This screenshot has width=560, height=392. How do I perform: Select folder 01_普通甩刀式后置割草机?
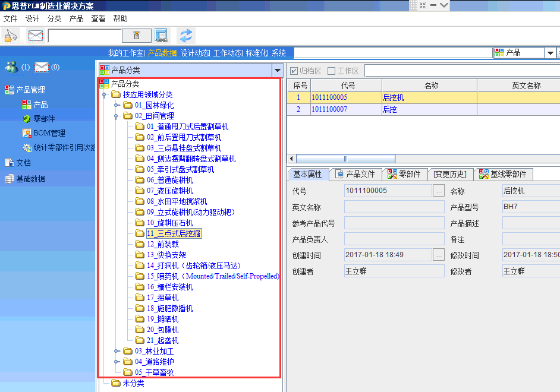click(181, 127)
